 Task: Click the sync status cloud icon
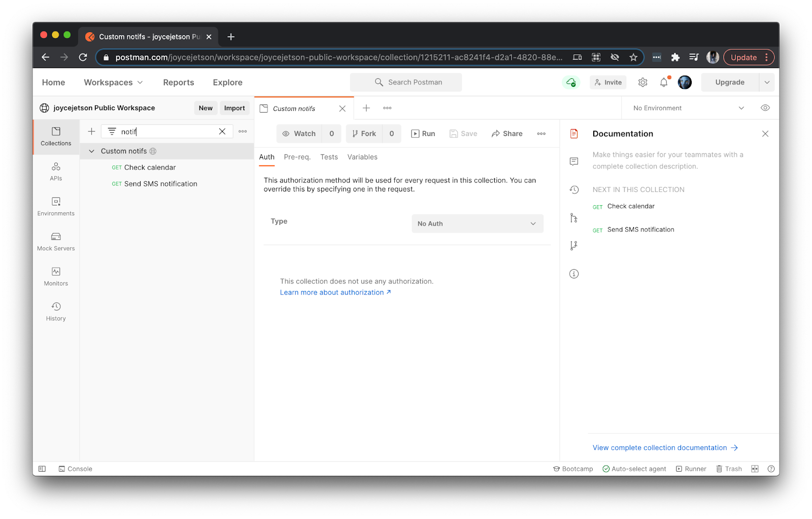point(571,82)
